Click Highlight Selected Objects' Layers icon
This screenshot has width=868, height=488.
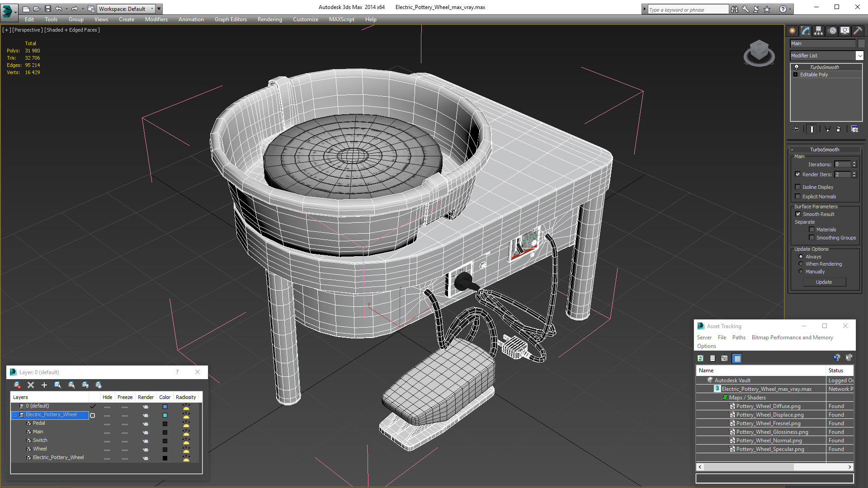71,385
